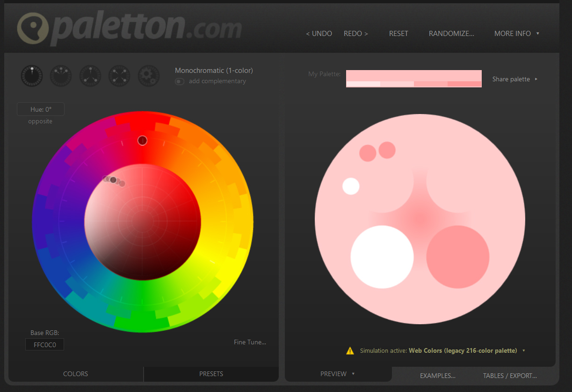The height and width of the screenshot is (392, 572).
Task: Switch to the Presets tab
Action: [211, 374]
